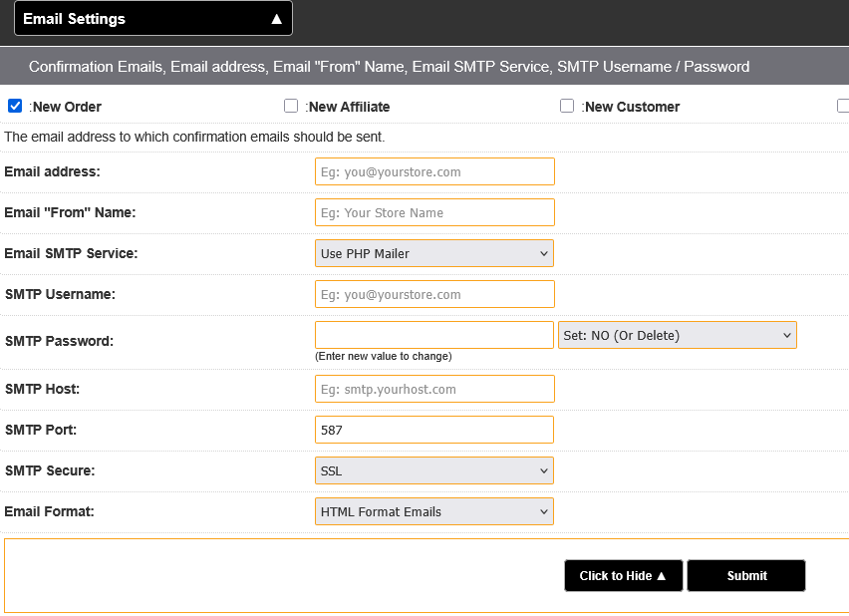
Task: Open the "Set: NO (Or Delete)" dropdown
Action: point(678,335)
